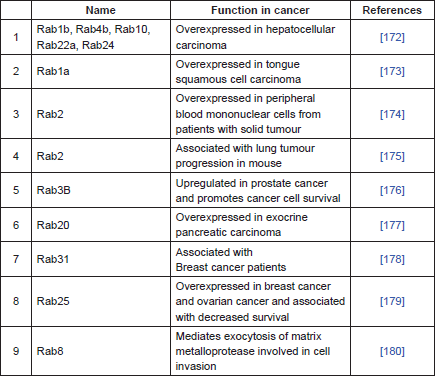
Task: Click 'Mediates exocytosis of matrix metalloprotease' cell
Action: tap(260, 351)
